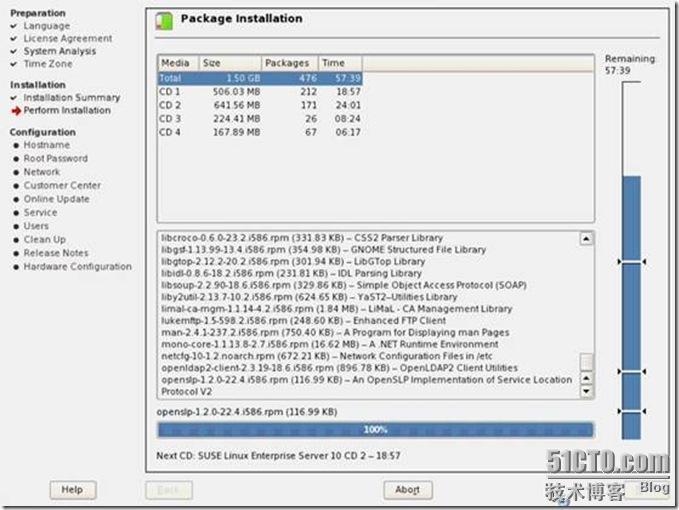Click the liby2util-2.13.7 log entry
This screenshot has height=510, width=679.
[x=309, y=297]
